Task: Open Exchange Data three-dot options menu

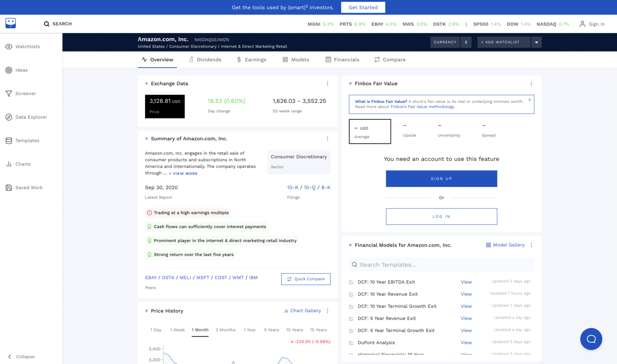Action: coord(327,84)
